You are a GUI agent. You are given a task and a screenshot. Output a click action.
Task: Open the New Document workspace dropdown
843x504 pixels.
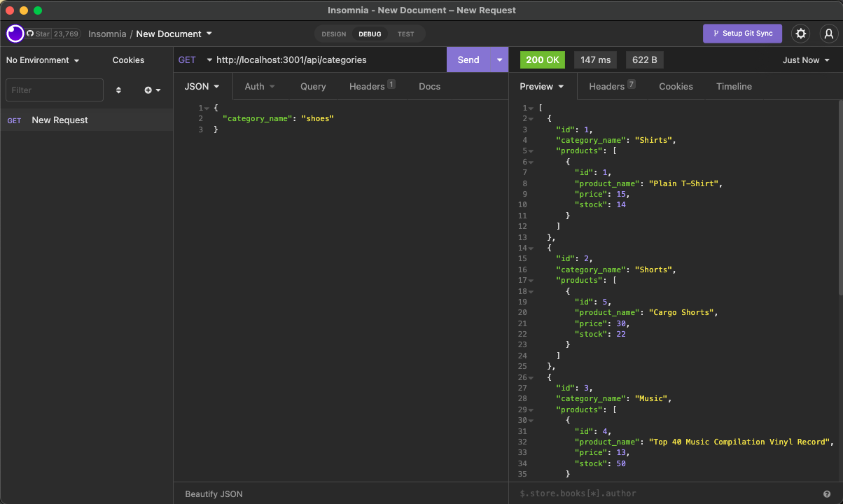click(x=174, y=34)
